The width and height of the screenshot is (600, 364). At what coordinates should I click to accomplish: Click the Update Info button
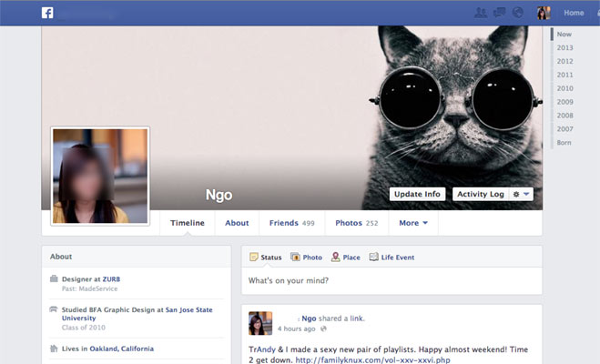417,194
